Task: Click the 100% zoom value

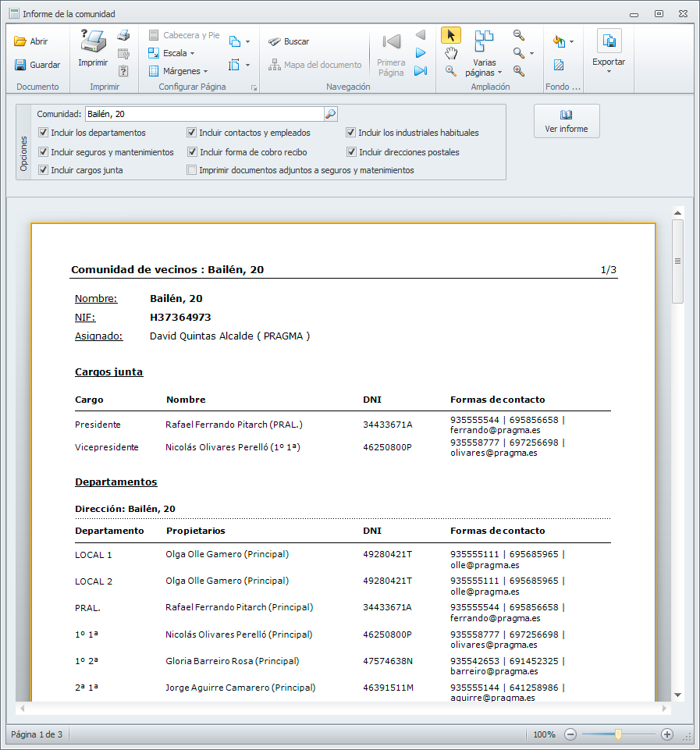Action: pos(544,734)
